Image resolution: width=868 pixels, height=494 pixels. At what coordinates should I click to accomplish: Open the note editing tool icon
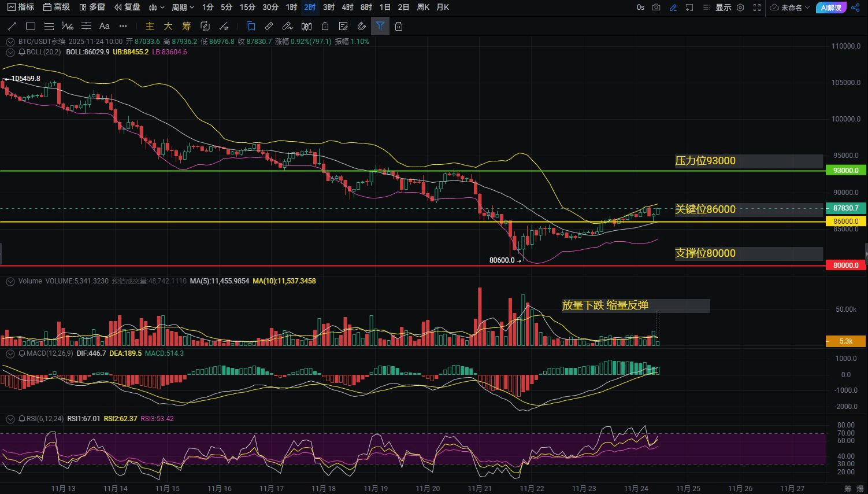click(x=344, y=26)
